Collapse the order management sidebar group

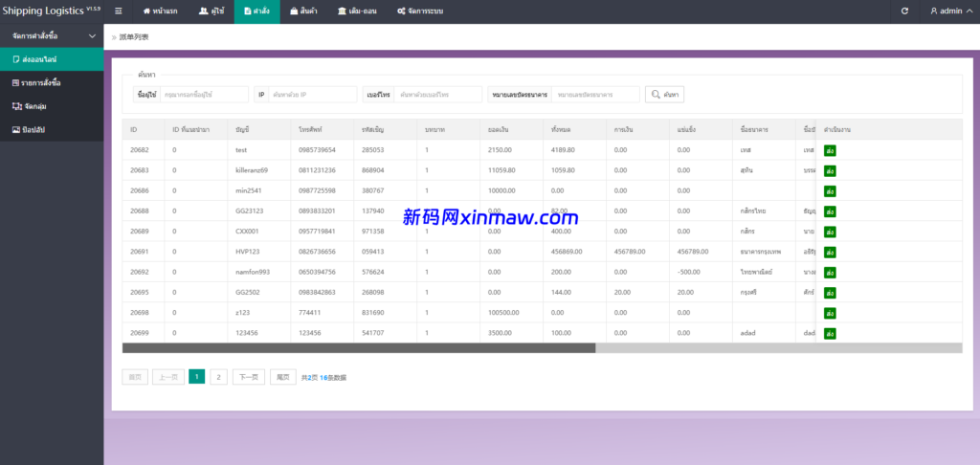tap(52, 36)
